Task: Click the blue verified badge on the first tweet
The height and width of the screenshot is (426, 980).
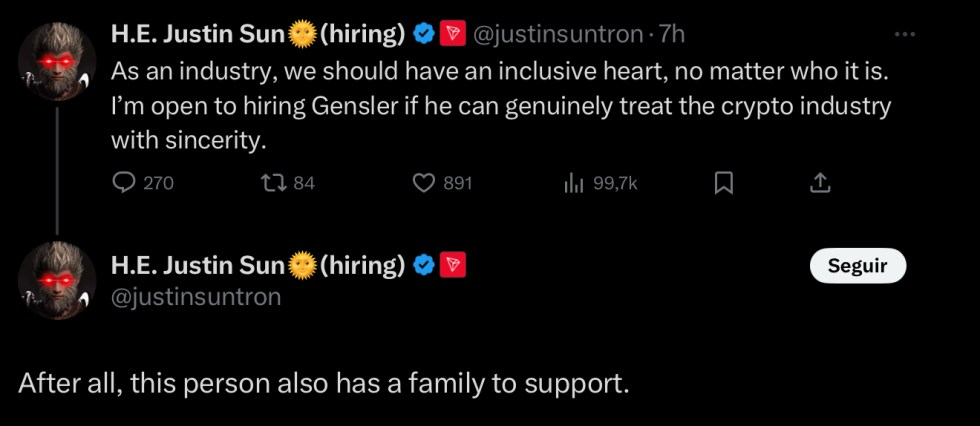Action: 424,34
